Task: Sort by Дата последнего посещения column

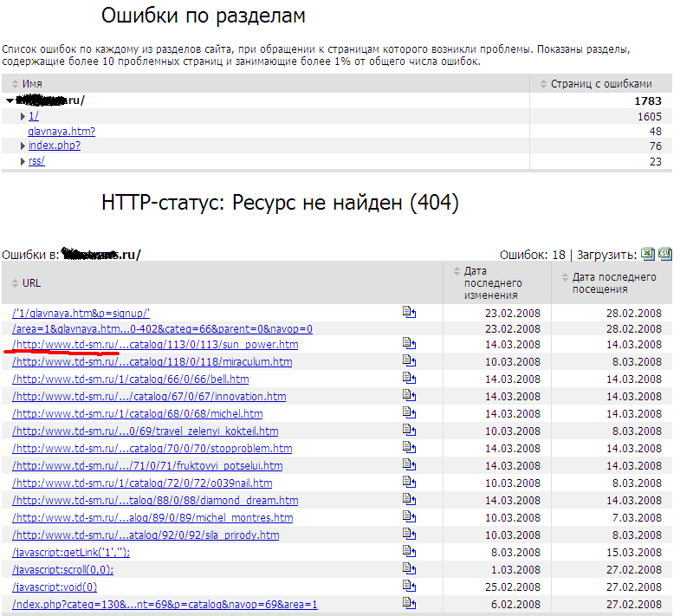Action: 614,283
